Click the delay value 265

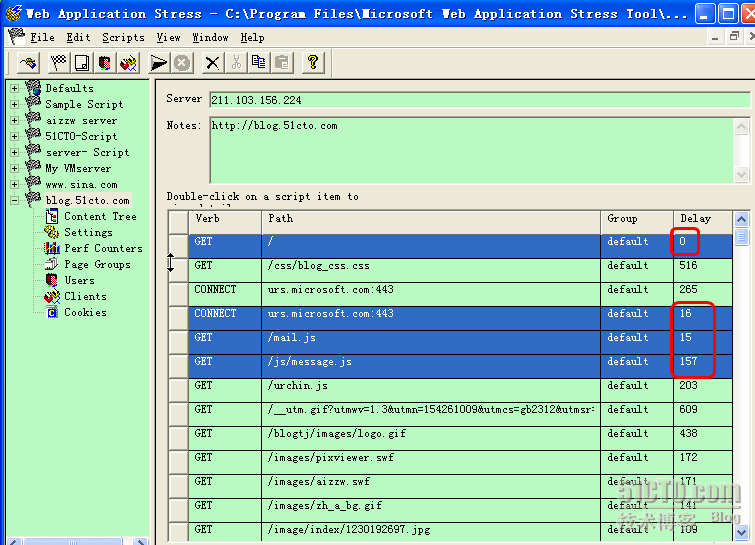tap(688, 289)
